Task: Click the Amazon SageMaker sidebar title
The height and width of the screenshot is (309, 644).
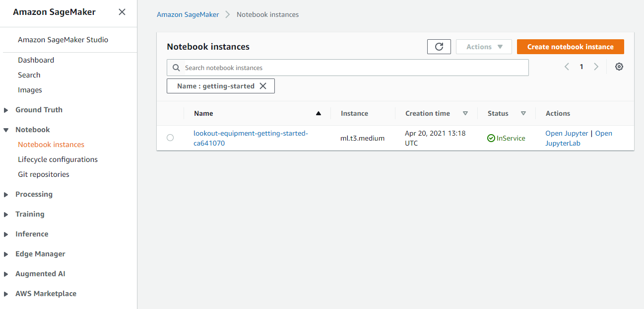Action: pyautogui.click(x=55, y=12)
